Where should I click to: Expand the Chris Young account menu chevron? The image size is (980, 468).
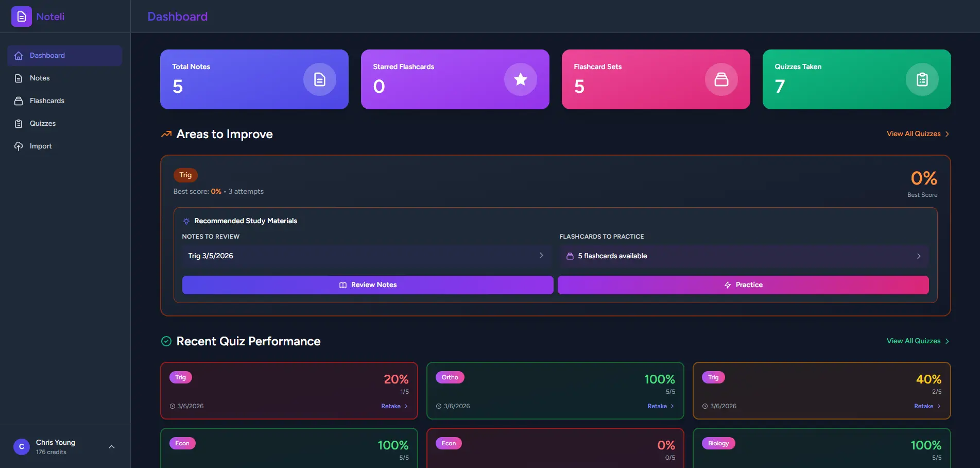click(112, 447)
